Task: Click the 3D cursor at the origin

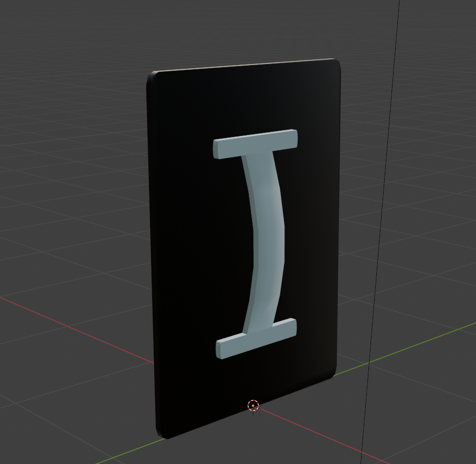Action: click(x=253, y=405)
